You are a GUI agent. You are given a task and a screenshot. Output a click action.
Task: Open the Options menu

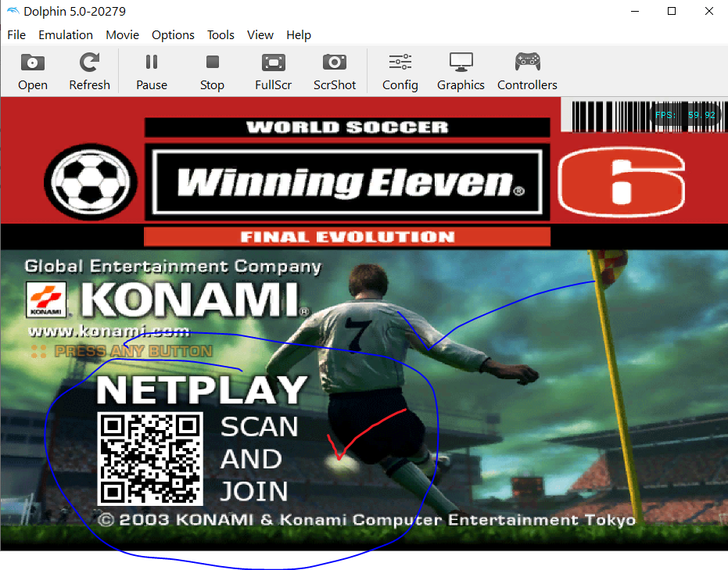173,35
